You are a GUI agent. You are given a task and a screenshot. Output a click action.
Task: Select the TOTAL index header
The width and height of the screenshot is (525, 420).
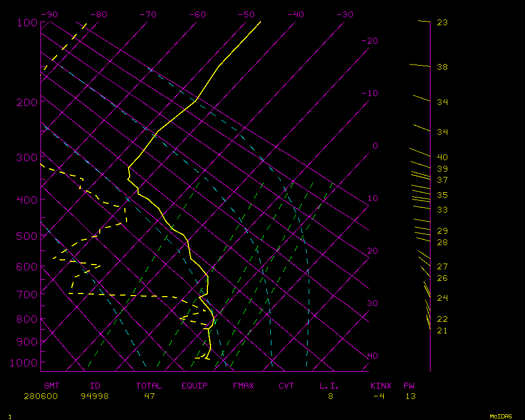pyautogui.click(x=149, y=386)
